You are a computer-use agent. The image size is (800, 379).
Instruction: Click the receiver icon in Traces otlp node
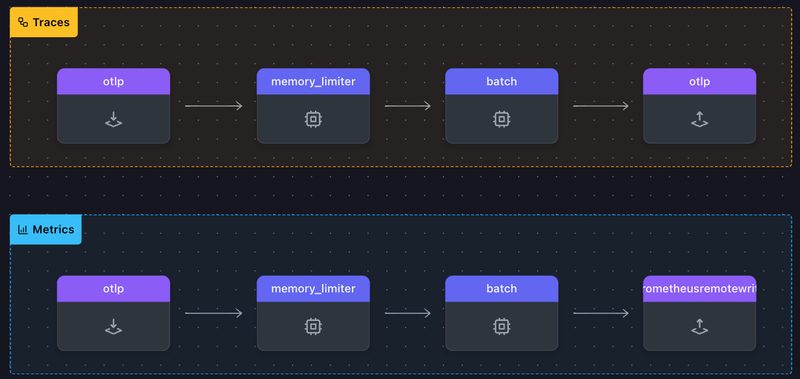(113, 119)
